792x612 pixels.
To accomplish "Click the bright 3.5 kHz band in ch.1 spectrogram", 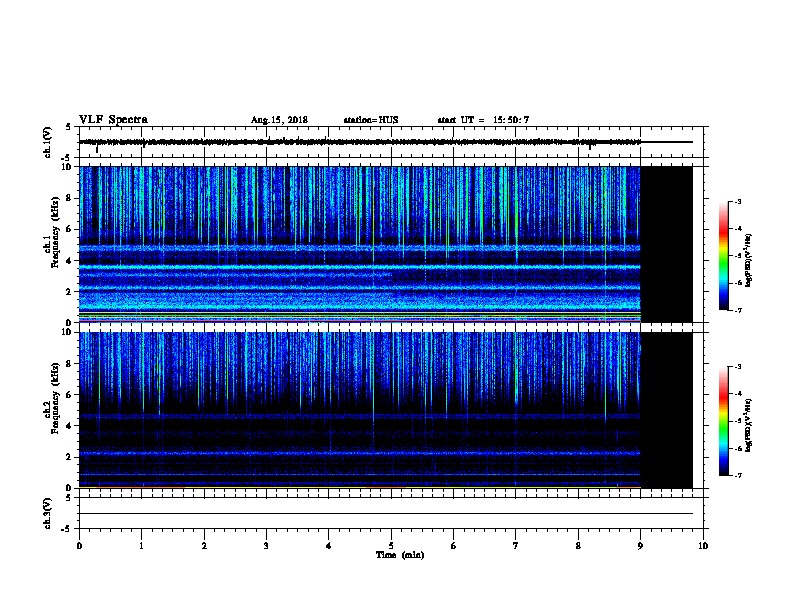I will point(360,267).
